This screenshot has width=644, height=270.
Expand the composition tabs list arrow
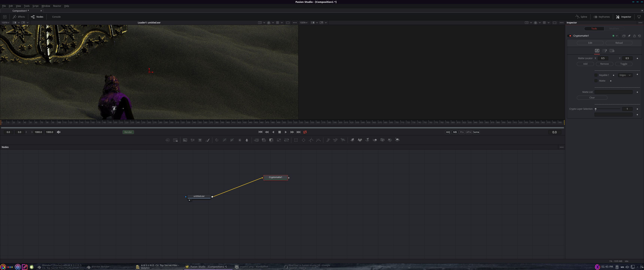point(642,11)
